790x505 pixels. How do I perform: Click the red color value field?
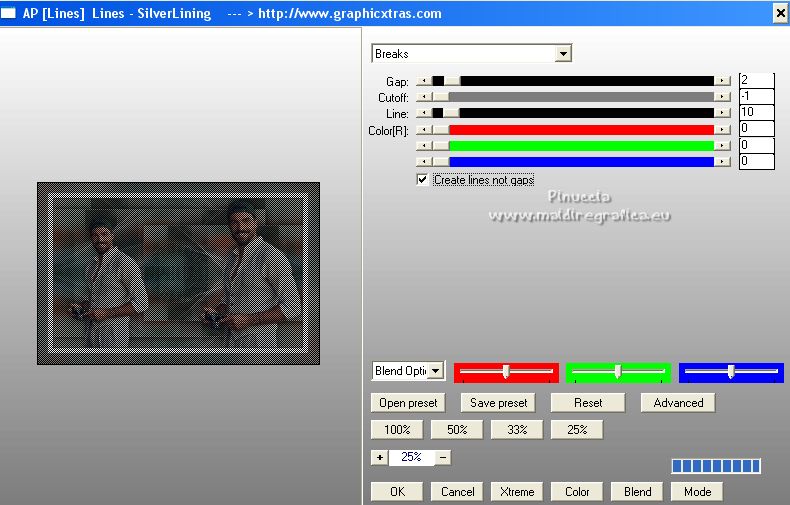(756, 129)
